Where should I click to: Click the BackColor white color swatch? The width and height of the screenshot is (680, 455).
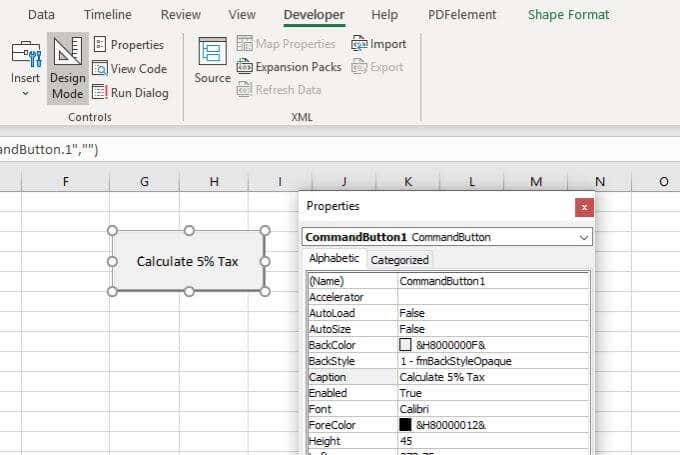pos(405,345)
